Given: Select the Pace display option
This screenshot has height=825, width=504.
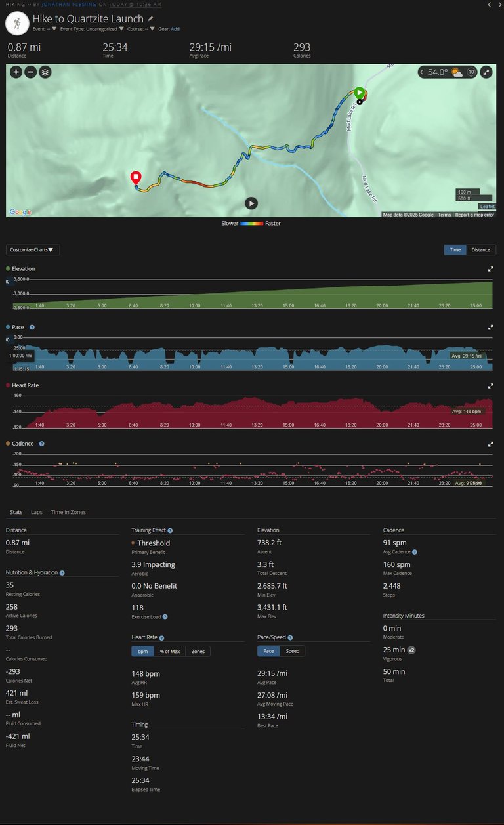Looking at the screenshot, I should point(268,651).
